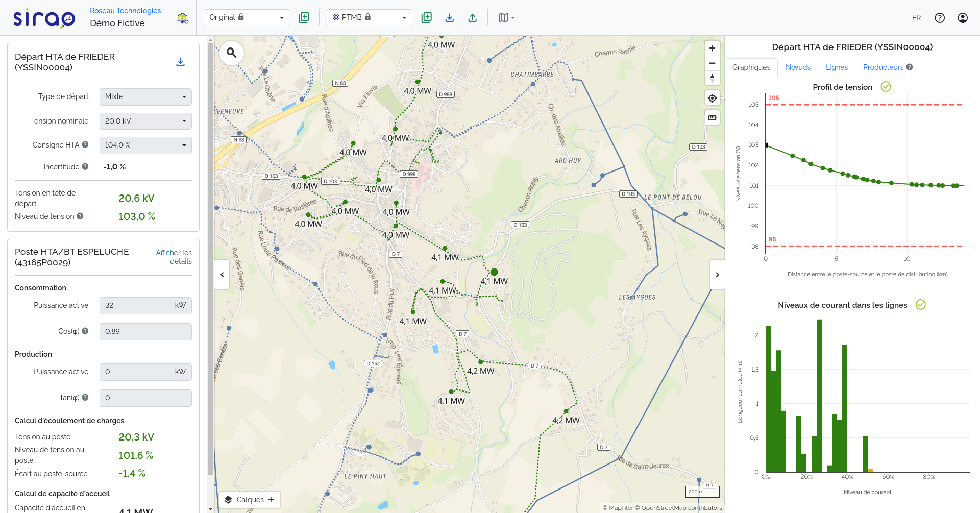This screenshot has width=980, height=513.
Task: Click Cos(φ) help icon
Action: click(85, 331)
